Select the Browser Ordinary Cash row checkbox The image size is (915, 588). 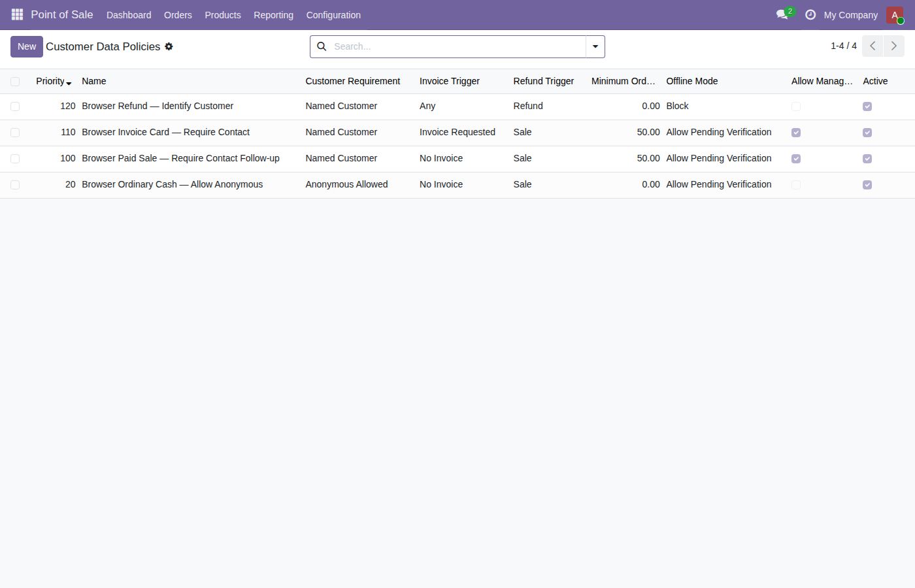(15, 185)
